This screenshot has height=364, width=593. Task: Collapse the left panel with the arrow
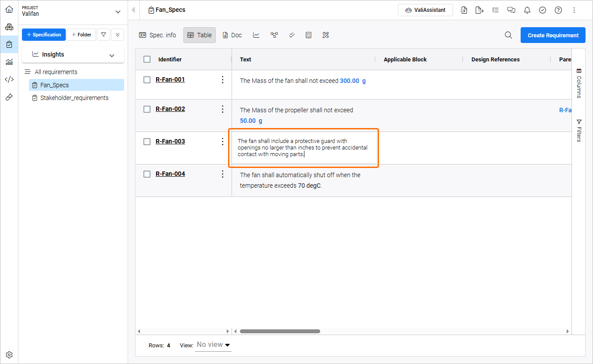[x=133, y=10]
